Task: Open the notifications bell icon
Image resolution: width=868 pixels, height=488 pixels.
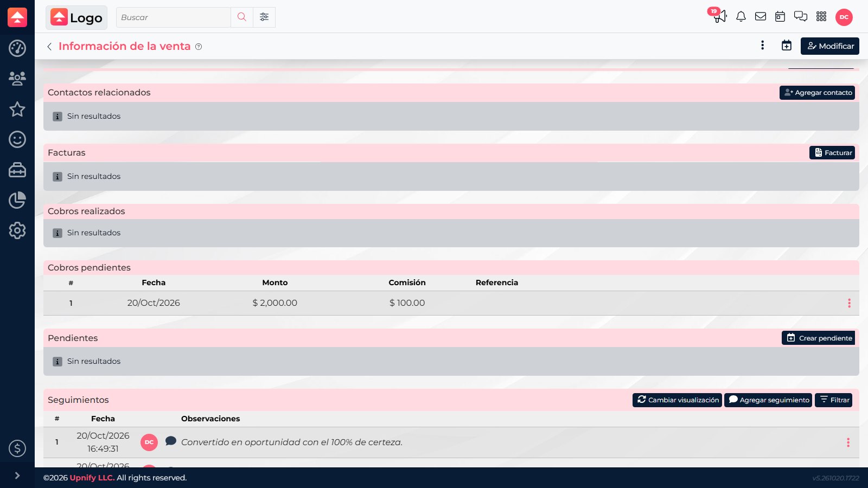Action: (x=741, y=17)
